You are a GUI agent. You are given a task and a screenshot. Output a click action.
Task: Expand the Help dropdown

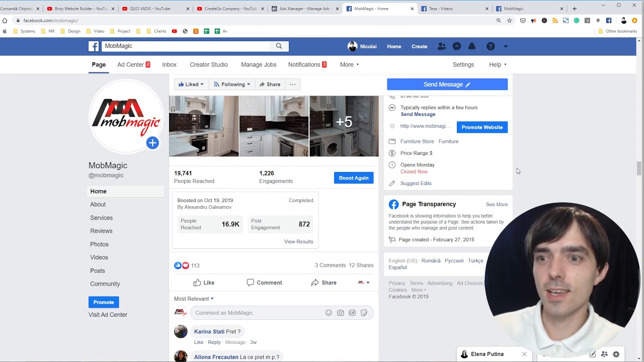(498, 64)
